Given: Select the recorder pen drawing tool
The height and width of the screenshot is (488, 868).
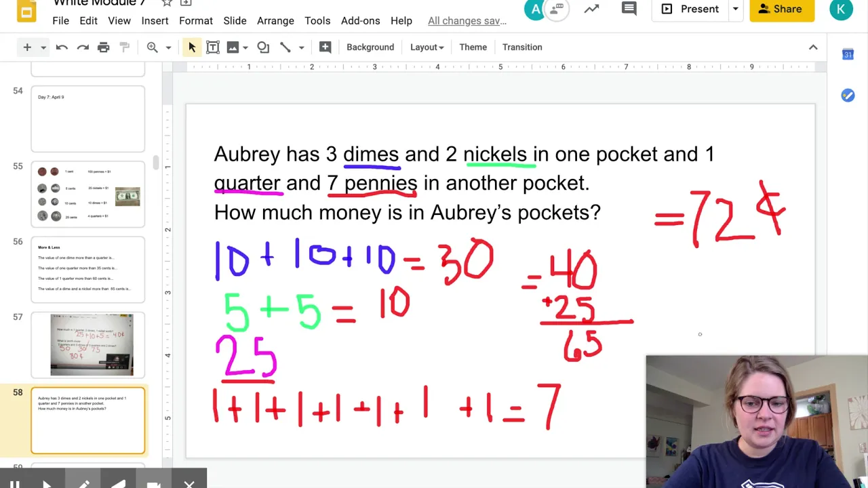Looking at the screenshot, I should tap(83, 483).
